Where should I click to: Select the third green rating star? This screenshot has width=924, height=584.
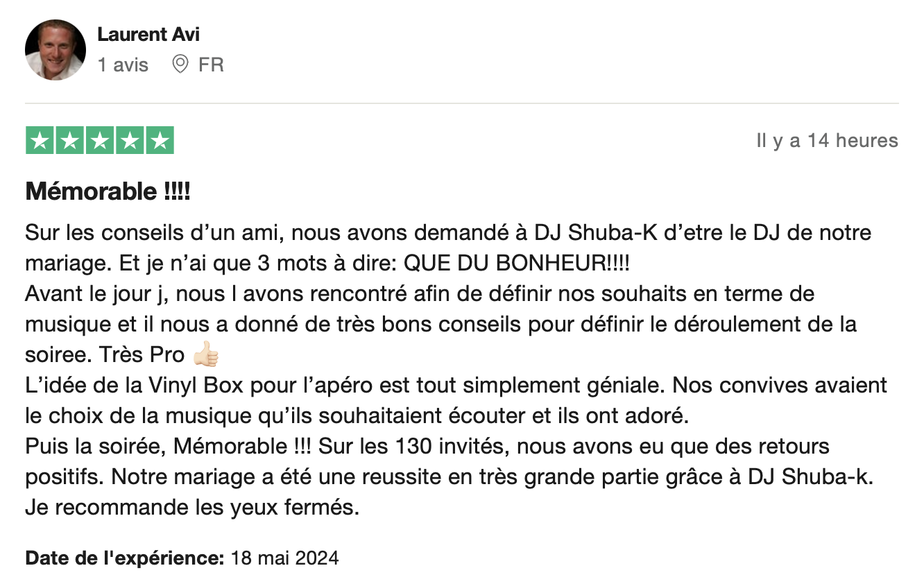[x=100, y=141]
